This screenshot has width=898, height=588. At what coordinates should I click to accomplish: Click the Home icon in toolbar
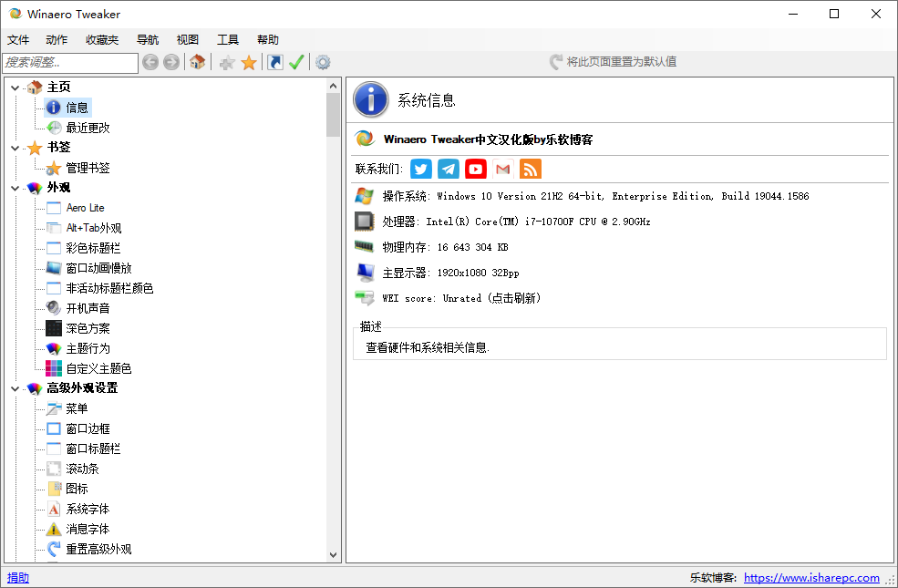pyautogui.click(x=197, y=62)
